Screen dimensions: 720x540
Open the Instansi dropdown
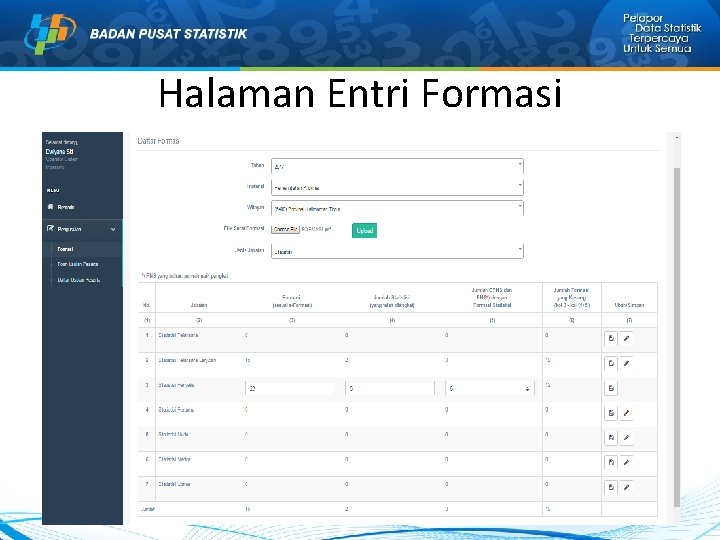click(397, 187)
